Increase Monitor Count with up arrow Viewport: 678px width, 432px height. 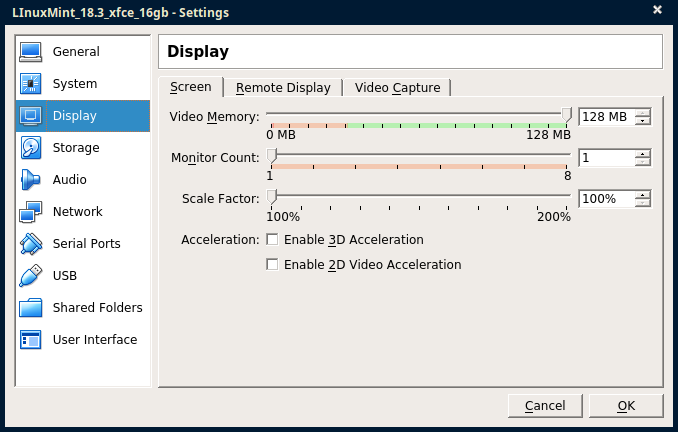(x=643, y=154)
